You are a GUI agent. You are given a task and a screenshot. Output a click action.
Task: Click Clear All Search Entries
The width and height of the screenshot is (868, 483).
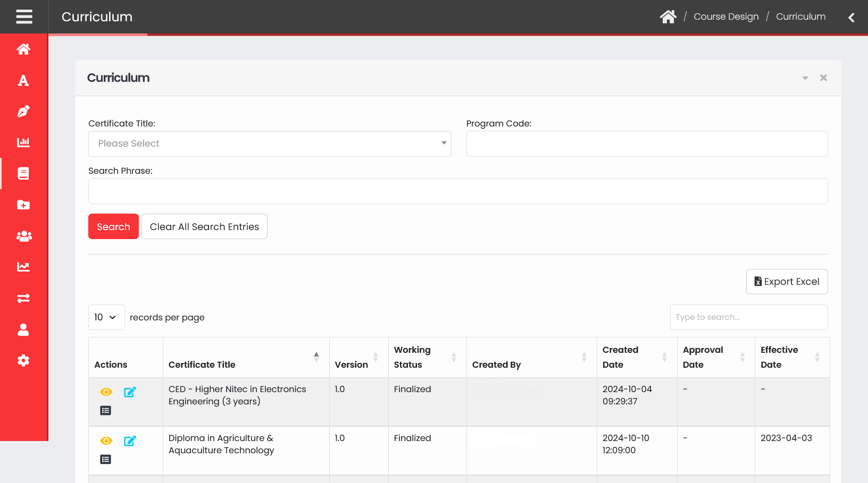204,226
